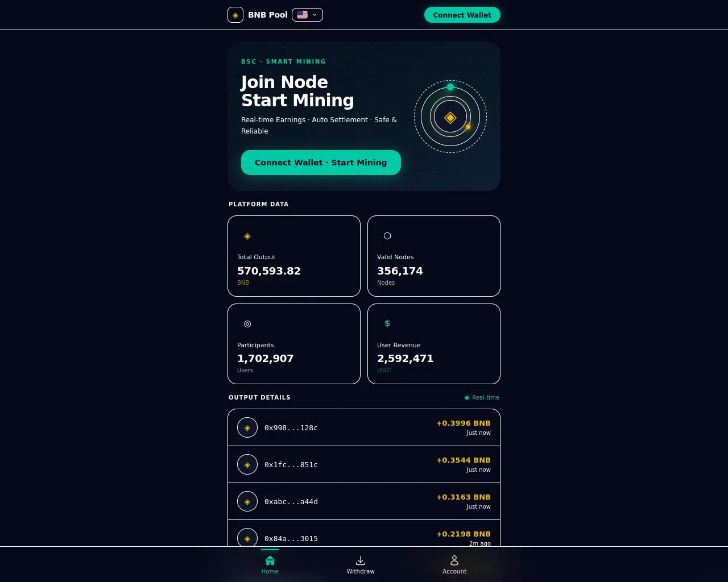
Task: Click the Connect Wallet header button
Action: point(462,15)
